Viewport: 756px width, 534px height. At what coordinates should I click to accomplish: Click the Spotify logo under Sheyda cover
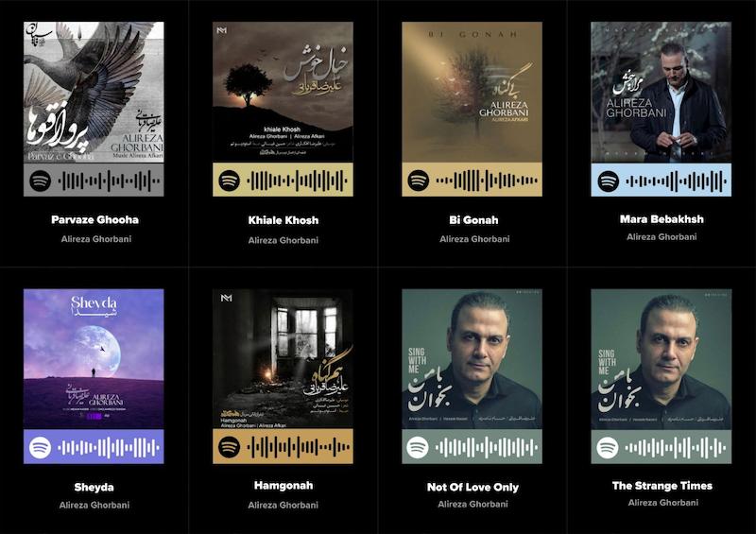[x=40, y=448]
